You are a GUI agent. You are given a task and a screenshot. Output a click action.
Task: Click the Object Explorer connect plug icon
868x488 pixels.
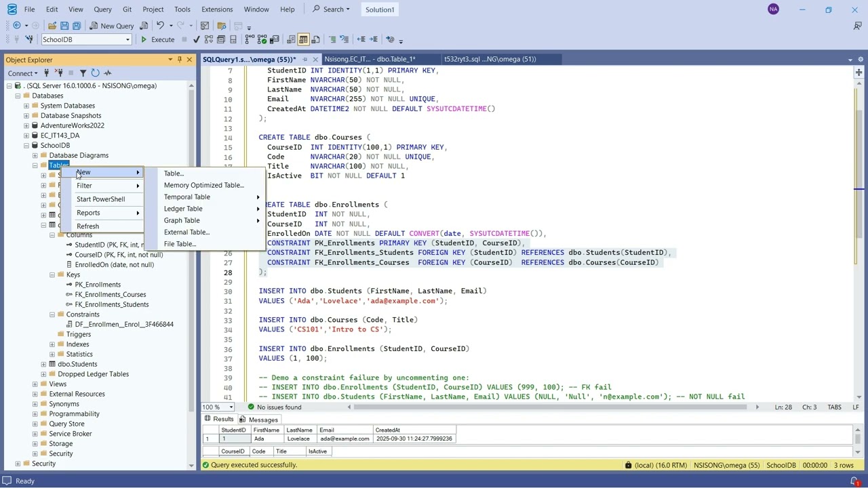click(47, 73)
